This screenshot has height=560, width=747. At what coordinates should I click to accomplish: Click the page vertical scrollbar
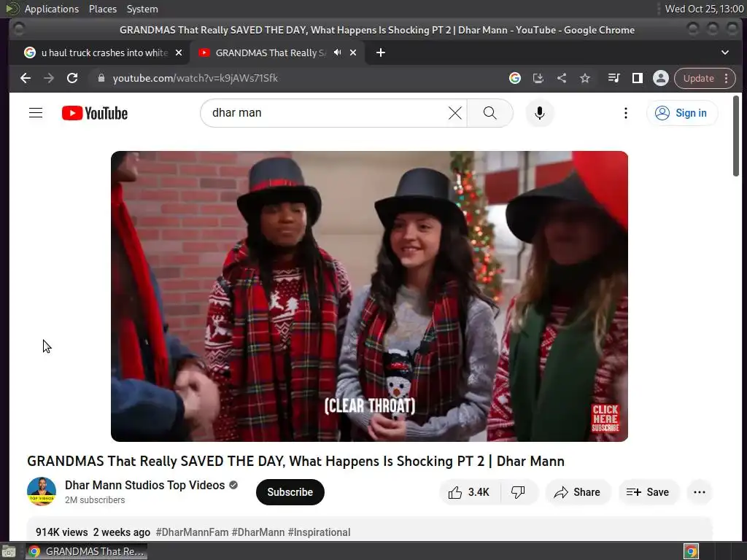pos(736,136)
